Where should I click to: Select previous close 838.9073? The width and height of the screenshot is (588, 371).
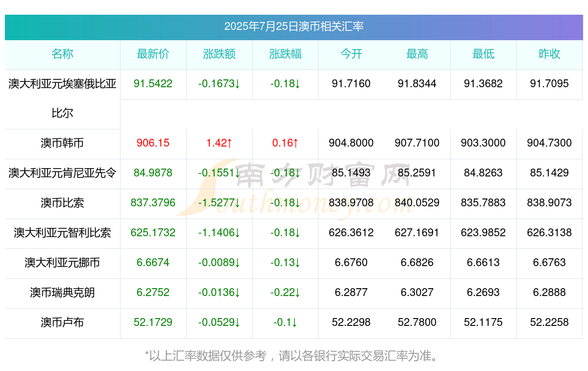(550, 203)
